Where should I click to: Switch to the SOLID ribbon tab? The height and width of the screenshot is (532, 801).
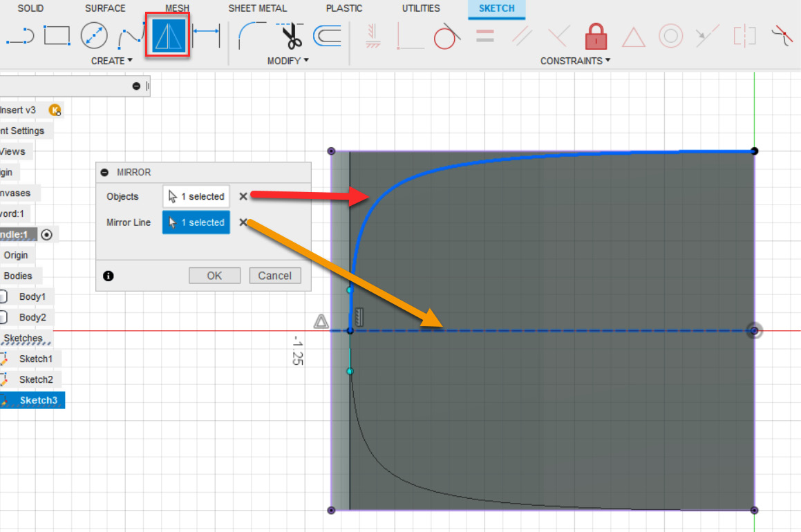pyautogui.click(x=29, y=8)
